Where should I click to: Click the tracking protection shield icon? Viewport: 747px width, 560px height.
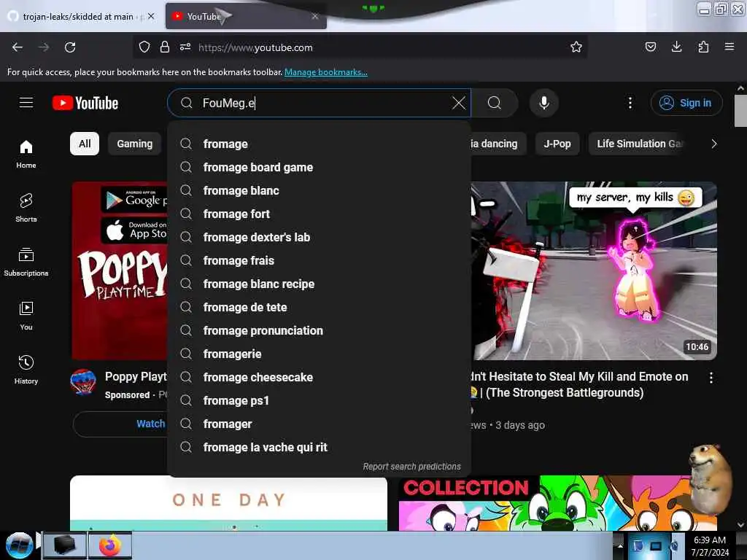(144, 47)
